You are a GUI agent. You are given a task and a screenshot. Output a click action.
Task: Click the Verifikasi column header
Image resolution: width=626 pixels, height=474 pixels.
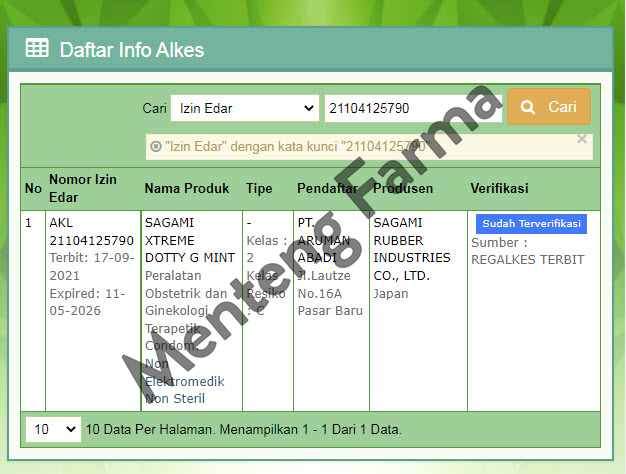click(x=499, y=188)
